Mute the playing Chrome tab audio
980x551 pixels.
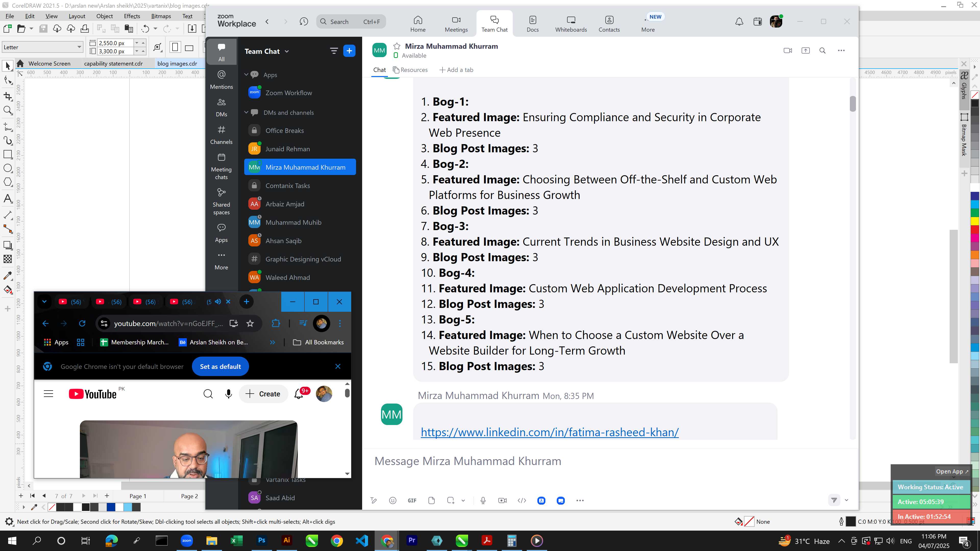coord(218,302)
